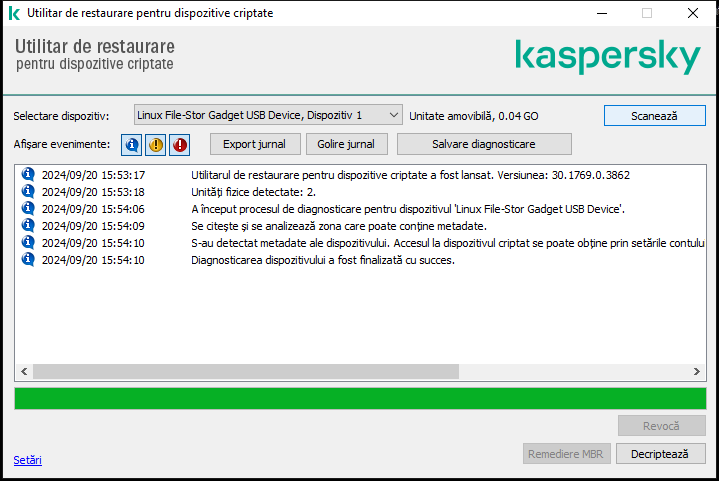Click the log scrollbar left arrow
This screenshot has height=481, width=719.
(24, 371)
